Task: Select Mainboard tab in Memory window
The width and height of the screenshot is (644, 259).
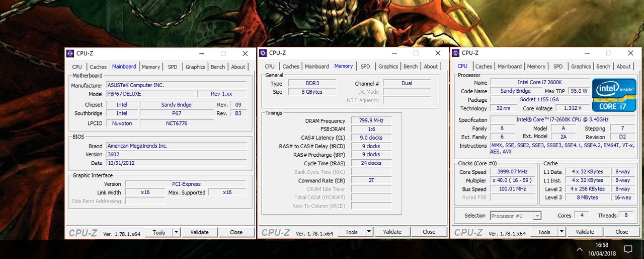Action: (x=317, y=67)
